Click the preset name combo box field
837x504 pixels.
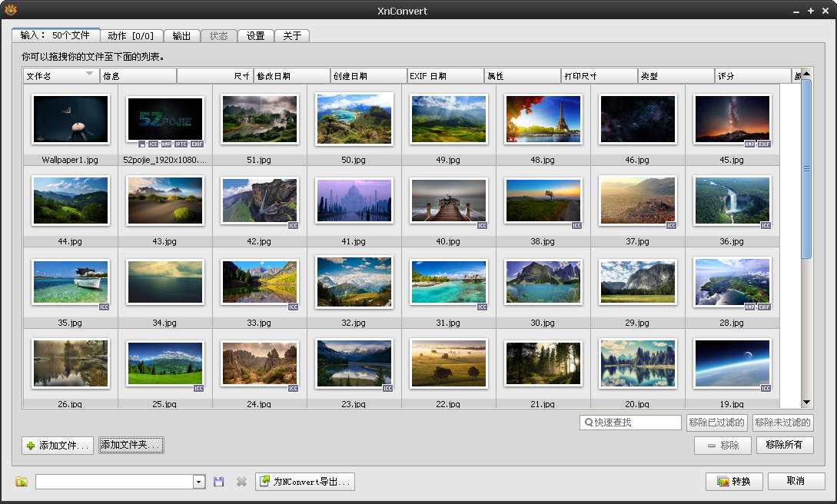[115, 482]
